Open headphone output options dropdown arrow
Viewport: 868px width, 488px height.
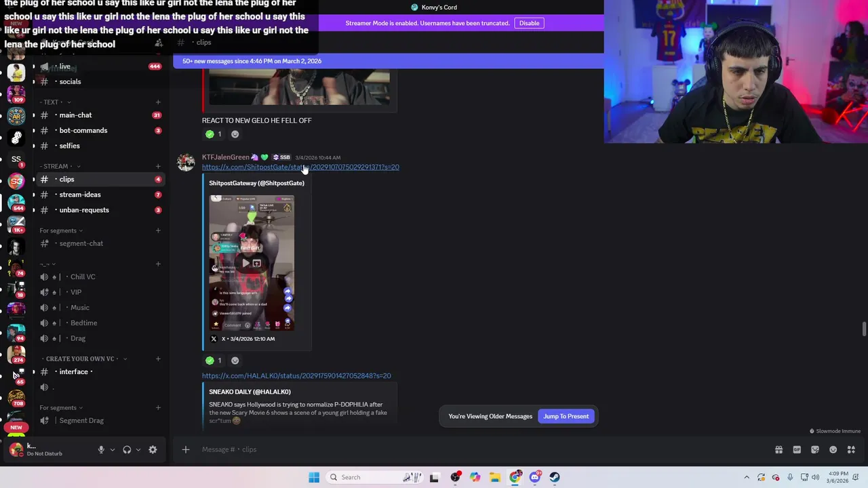138,449
